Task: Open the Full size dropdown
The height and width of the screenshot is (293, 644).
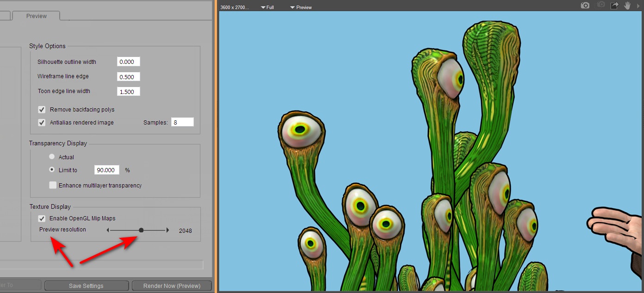Action: tap(267, 7)
